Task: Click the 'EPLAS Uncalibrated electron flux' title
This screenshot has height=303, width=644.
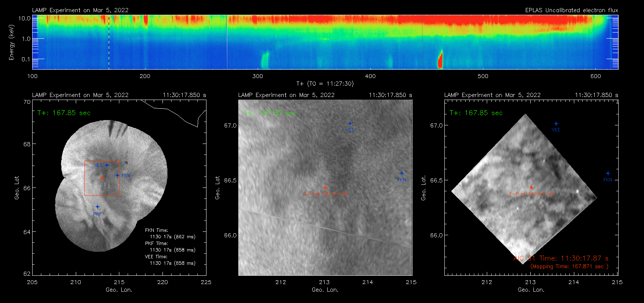Action: point(572,10)
